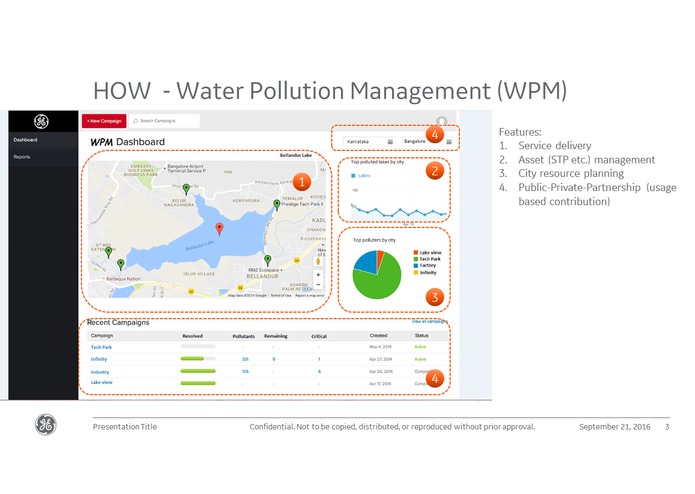Click the Bellandur Lake label above the map
The height and width of the screenshot is (494, 695).
tap(296, 156)
